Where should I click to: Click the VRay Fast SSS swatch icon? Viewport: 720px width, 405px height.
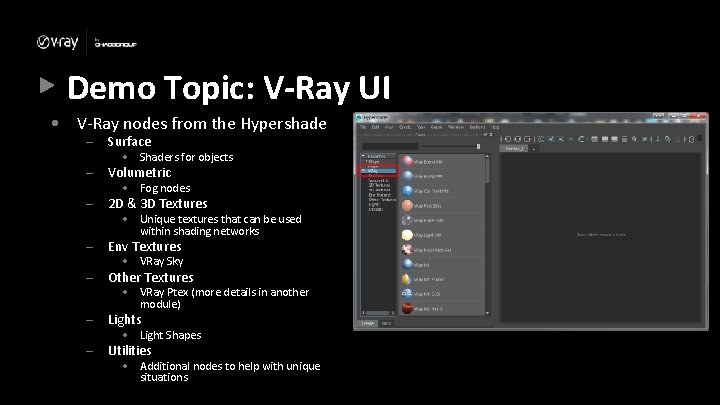pyautogui.click(x=407, y=206)
